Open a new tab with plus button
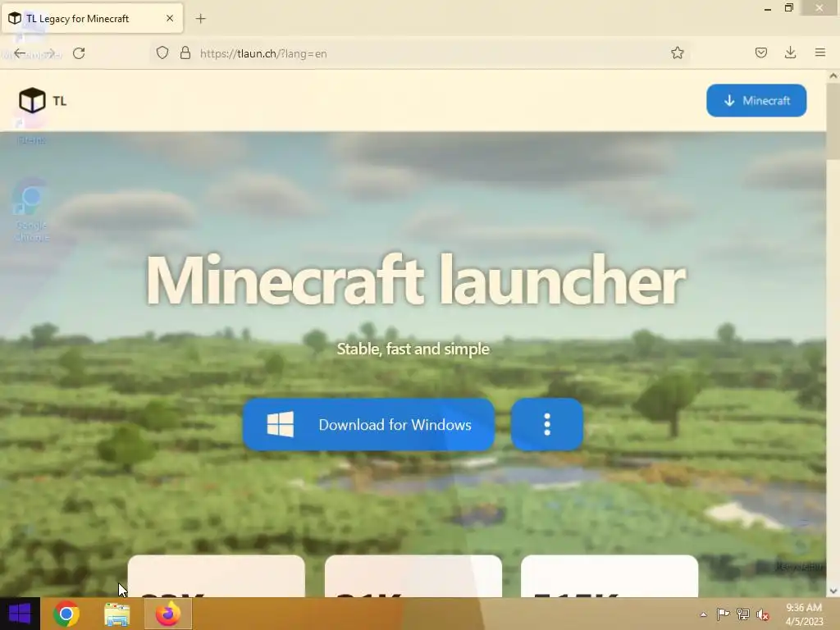 coord(200,19)
